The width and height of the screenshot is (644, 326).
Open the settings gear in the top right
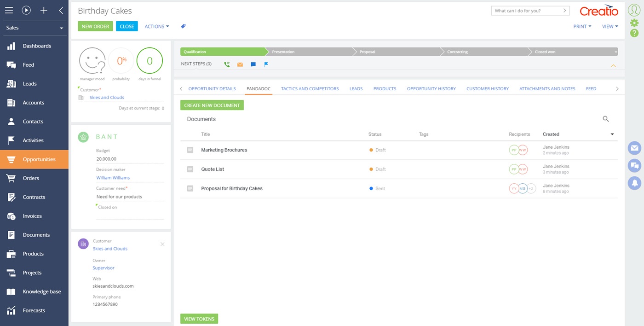point(634,22)
